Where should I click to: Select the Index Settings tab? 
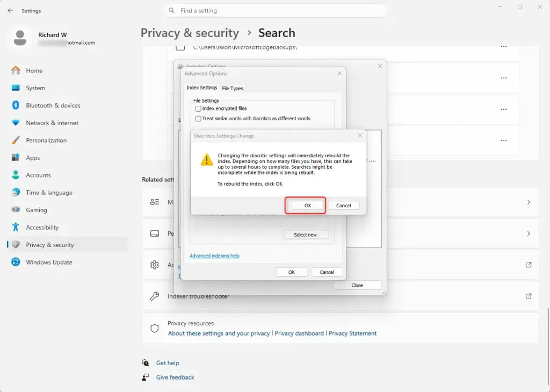202,88
